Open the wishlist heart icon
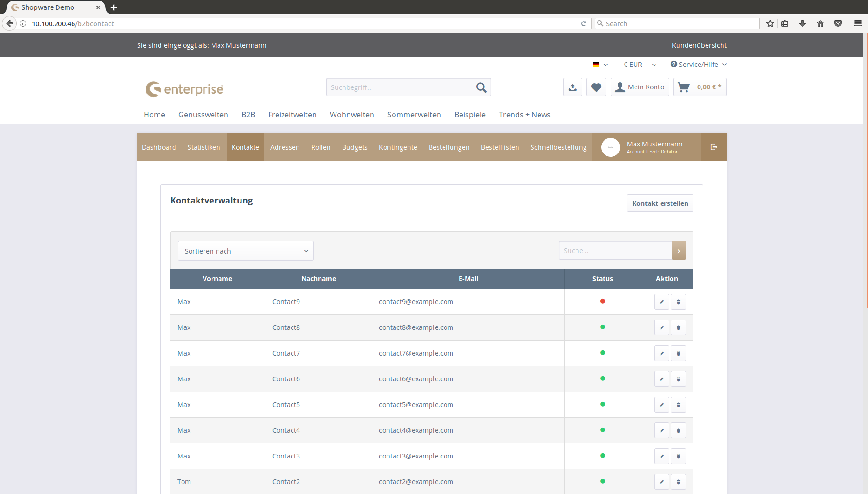 [596, 87]
